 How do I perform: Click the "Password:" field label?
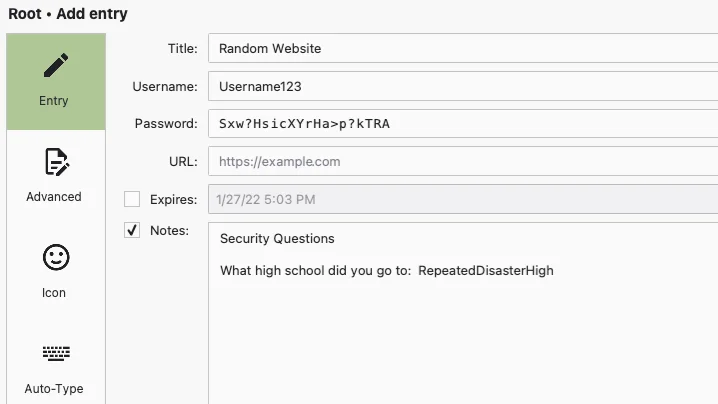point(166,124)
